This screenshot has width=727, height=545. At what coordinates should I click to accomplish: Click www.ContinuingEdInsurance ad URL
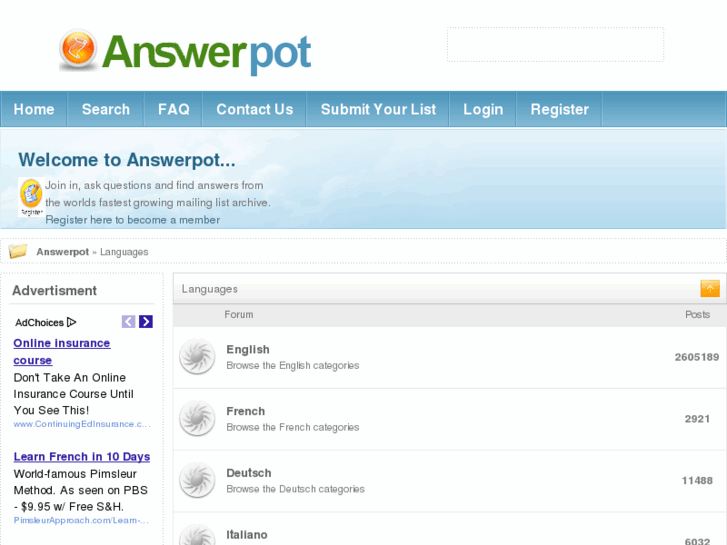point(82,424)
